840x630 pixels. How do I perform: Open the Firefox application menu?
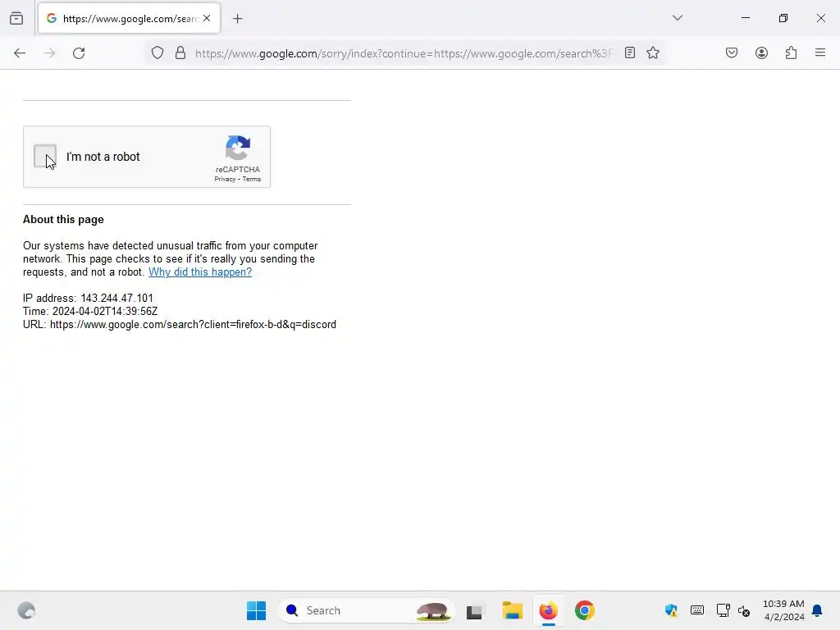pos(820,52)
